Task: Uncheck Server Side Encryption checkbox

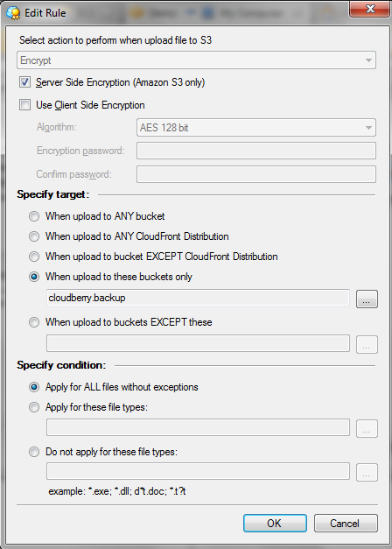Action: point(24,82)
